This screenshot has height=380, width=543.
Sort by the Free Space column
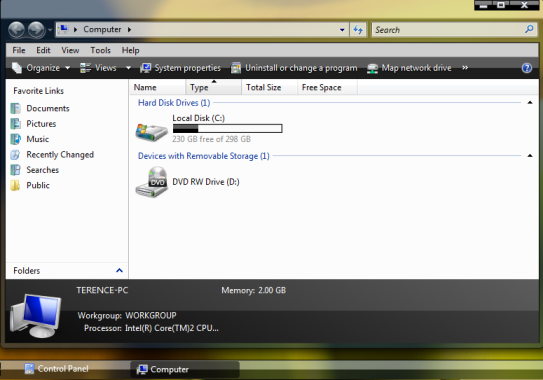click(327, 87)
